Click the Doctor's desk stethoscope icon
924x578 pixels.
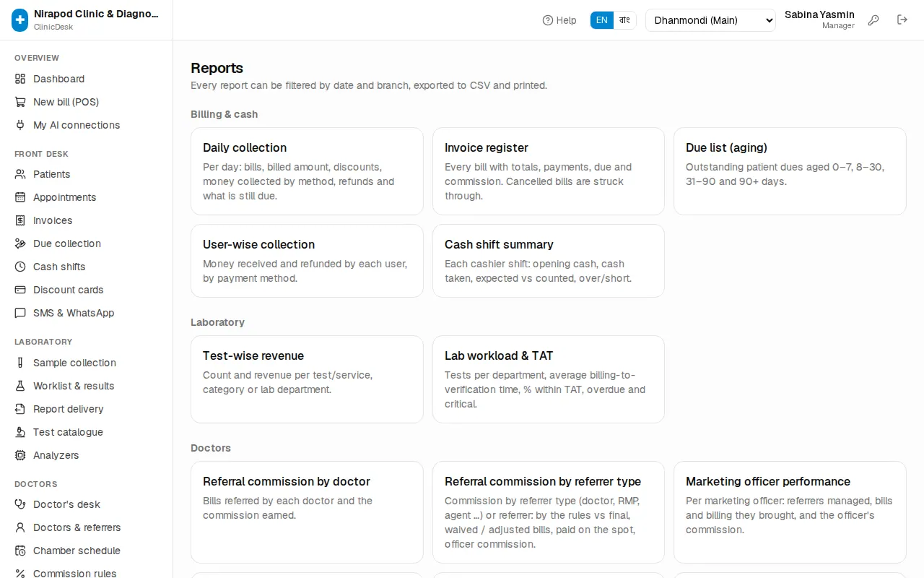tap(20, 504)
